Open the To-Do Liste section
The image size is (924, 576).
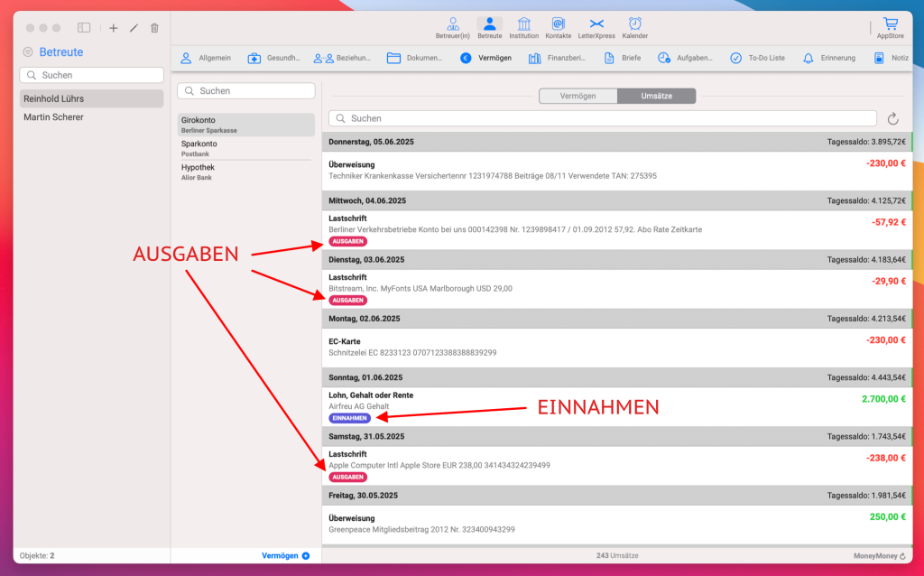[x=757, y=59]
